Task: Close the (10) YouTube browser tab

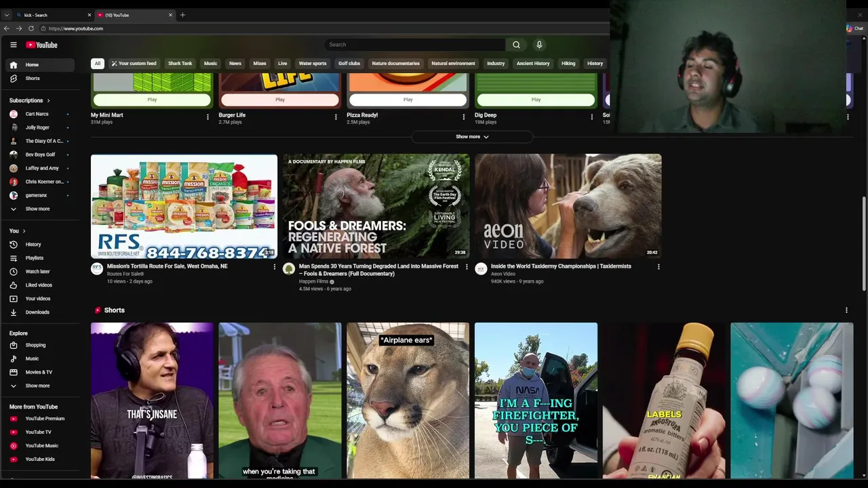Action: [x=170, y=15]
